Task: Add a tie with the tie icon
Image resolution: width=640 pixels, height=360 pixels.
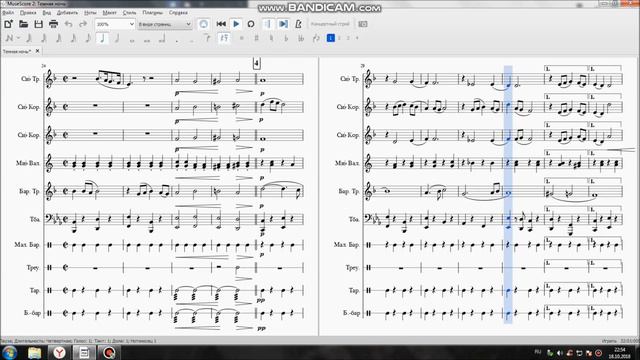Action: pyautogui.click(x=207, y=38)
